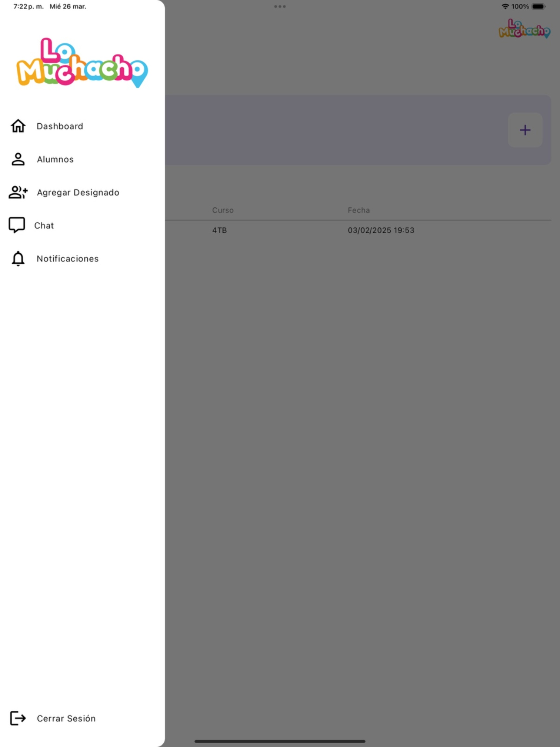Image resolution: width=560 pixels, height=747 pixels.
Task: Click the Agregar Designado add-person icon
Action: tap(18, 192)
